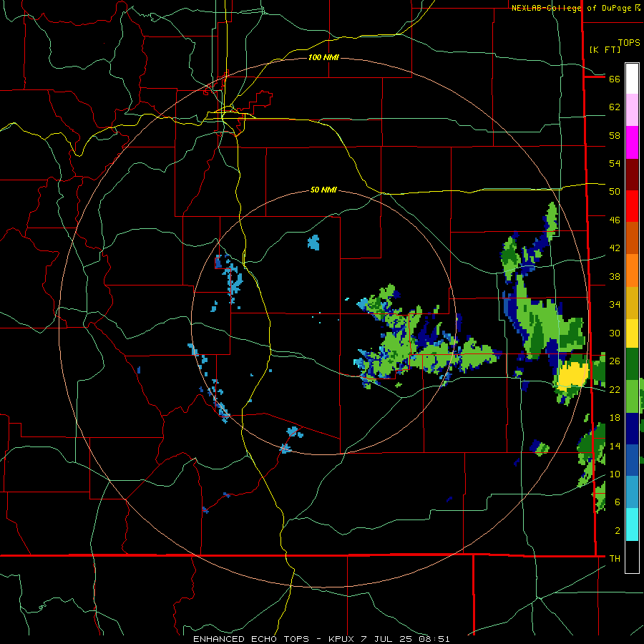Click the cyan 10 K FT legend swatch
The height and width of the screenshot is (644, 644).
tap(632, 525)
